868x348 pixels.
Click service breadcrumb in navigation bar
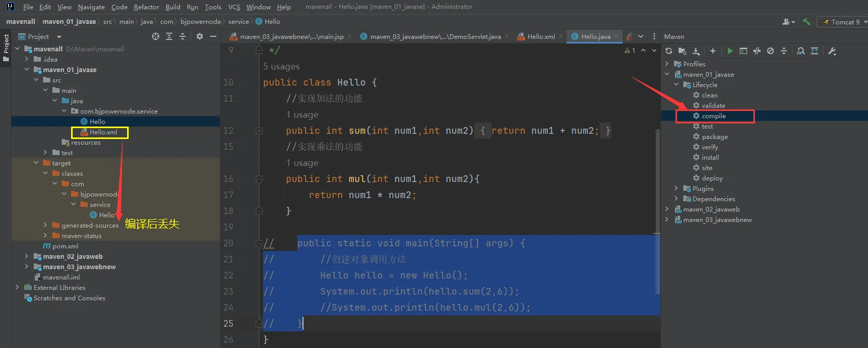click(239, 21)
